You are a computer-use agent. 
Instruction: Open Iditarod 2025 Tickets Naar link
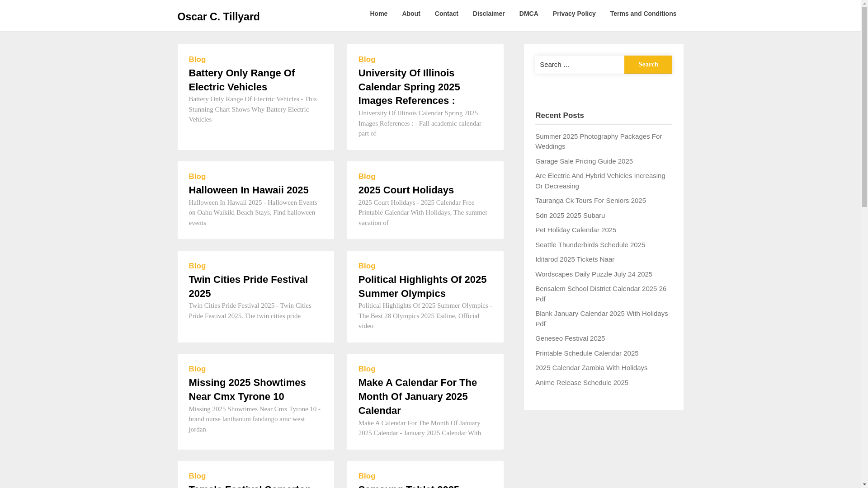(x=575, y=259)
